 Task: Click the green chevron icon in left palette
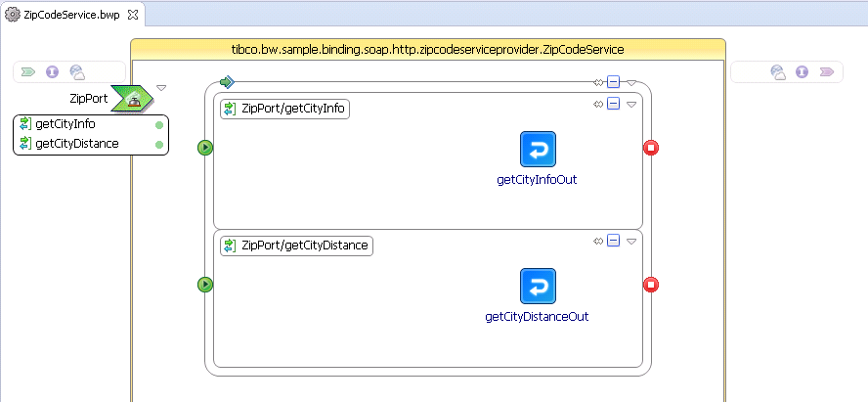tap(28, 72)
